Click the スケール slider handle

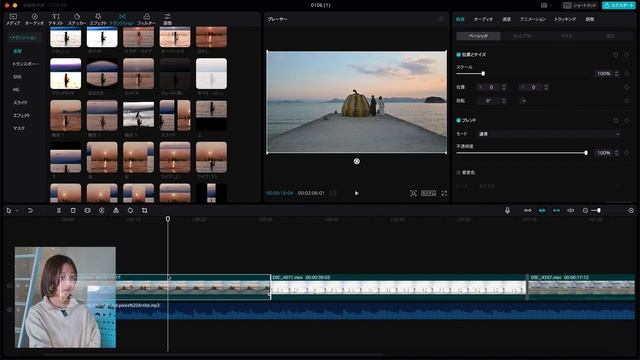[483, 73]
